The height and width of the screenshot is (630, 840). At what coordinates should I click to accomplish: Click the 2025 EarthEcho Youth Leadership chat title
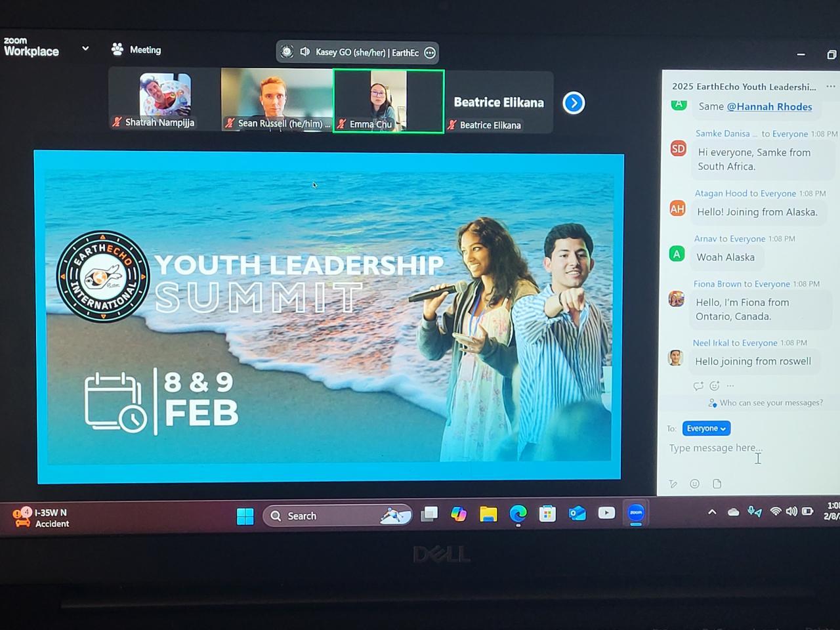[744, 87]
